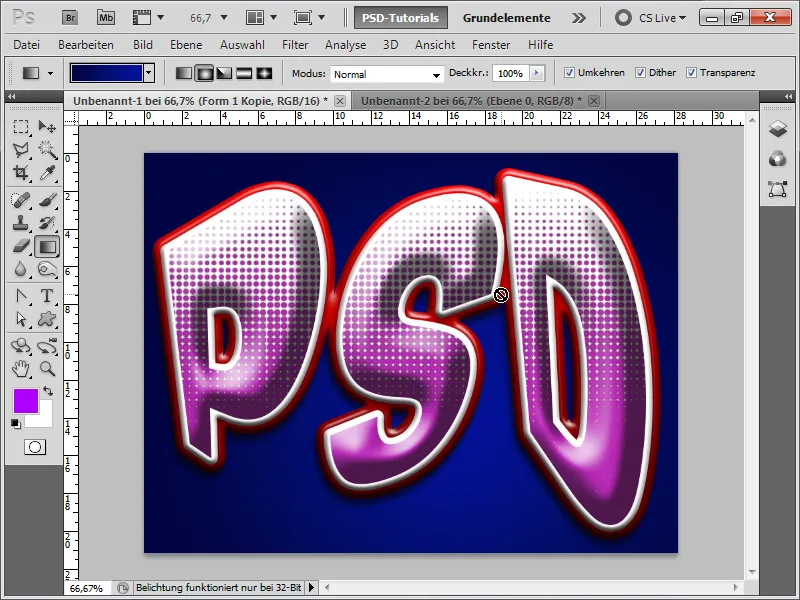The height and width of the screenshot is (600, 800).
Task: Select the Eraser tool
Action: (20, 246)
